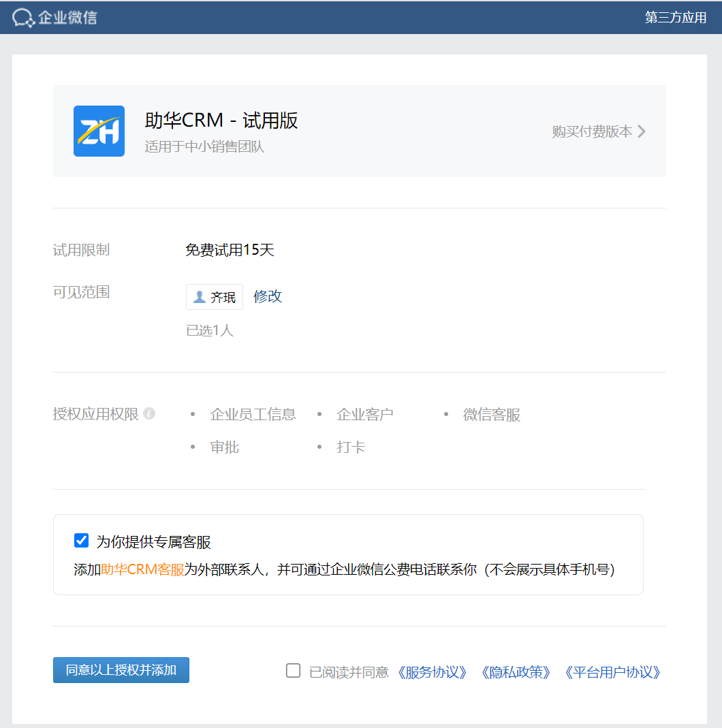Viewport: 722px width, 728px height.
Task: Click 企业员工信息 permission item
Action: pyautogui.click(x=253, y=414)
